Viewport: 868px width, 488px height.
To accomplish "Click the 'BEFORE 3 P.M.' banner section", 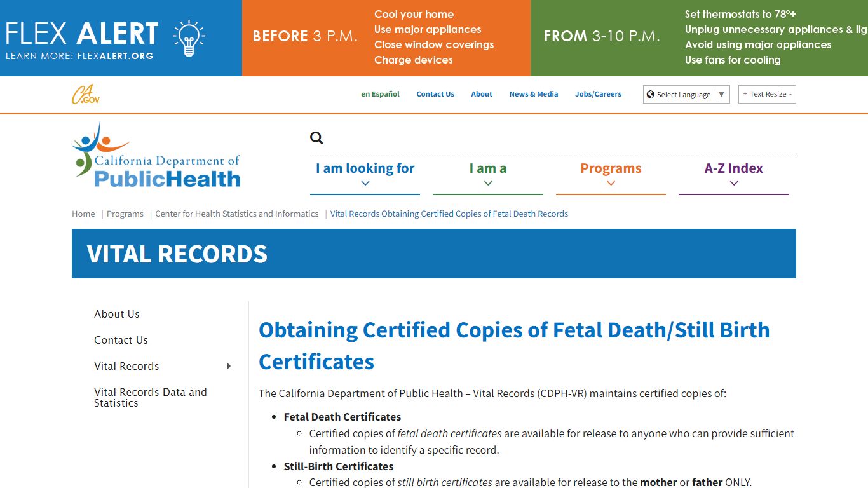I will 386,38.
